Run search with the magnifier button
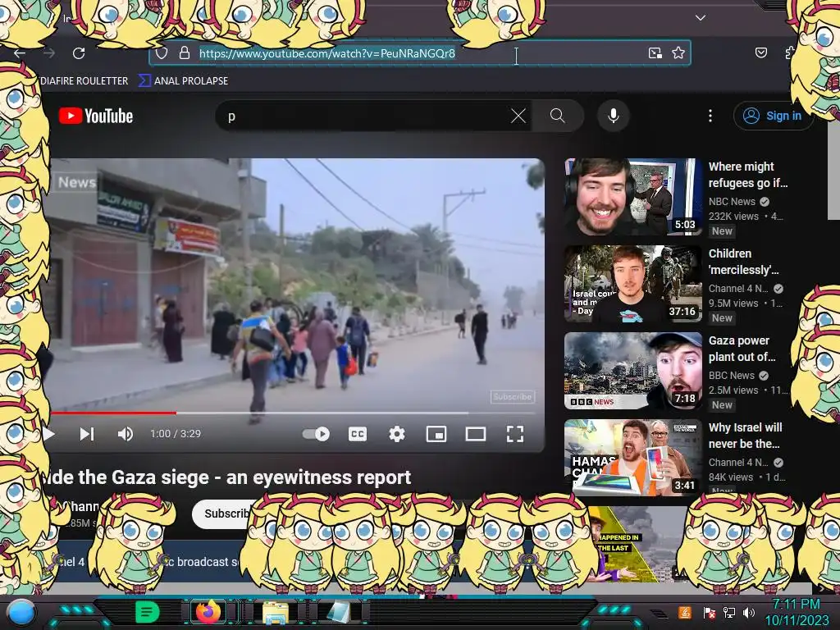This screenshot has width=840, height=630. click(x=558, y=116)
